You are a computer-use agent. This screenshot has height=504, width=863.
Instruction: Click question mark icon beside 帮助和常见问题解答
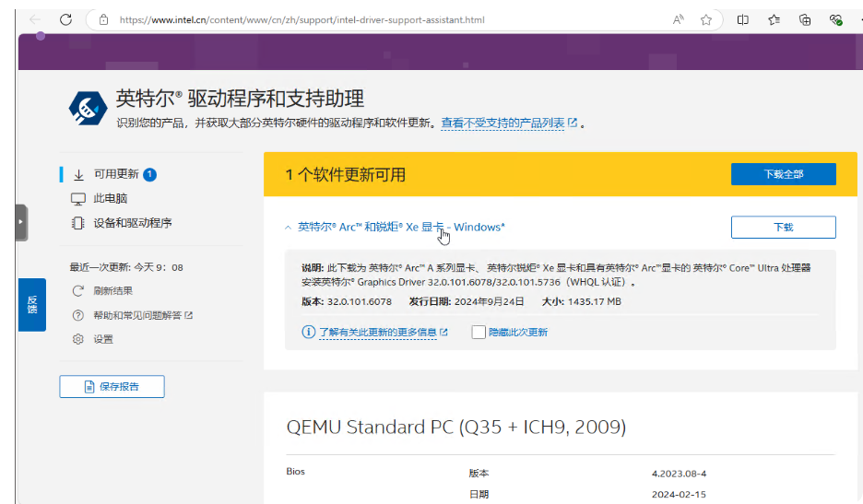tap(78, 315)
